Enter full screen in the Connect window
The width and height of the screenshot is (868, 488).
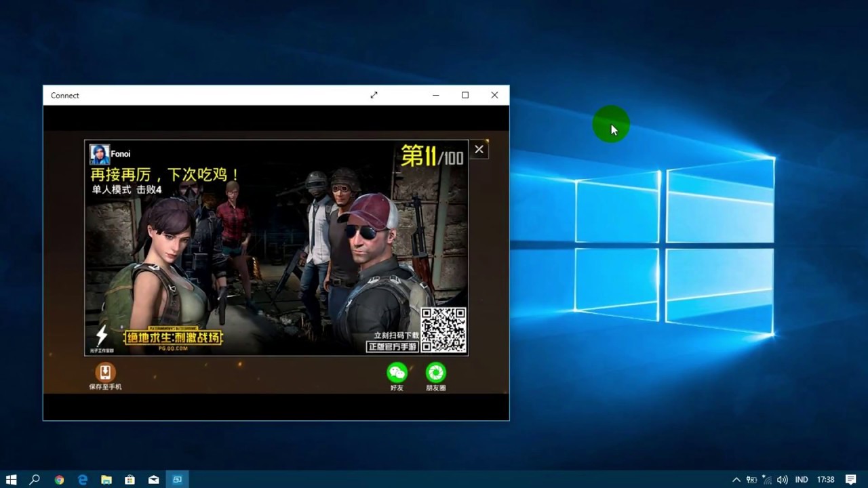[374, 95]
